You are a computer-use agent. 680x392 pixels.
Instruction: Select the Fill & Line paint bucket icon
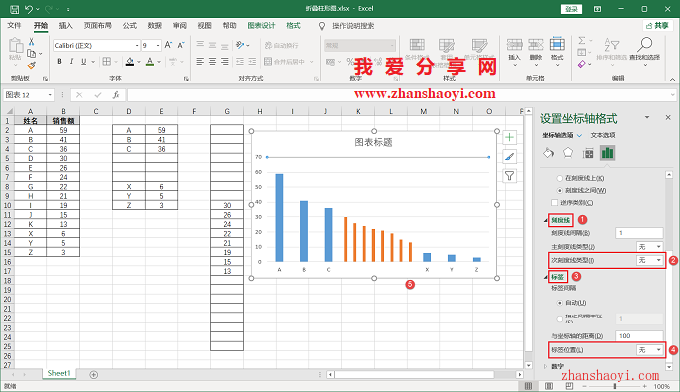coord(548,153)
